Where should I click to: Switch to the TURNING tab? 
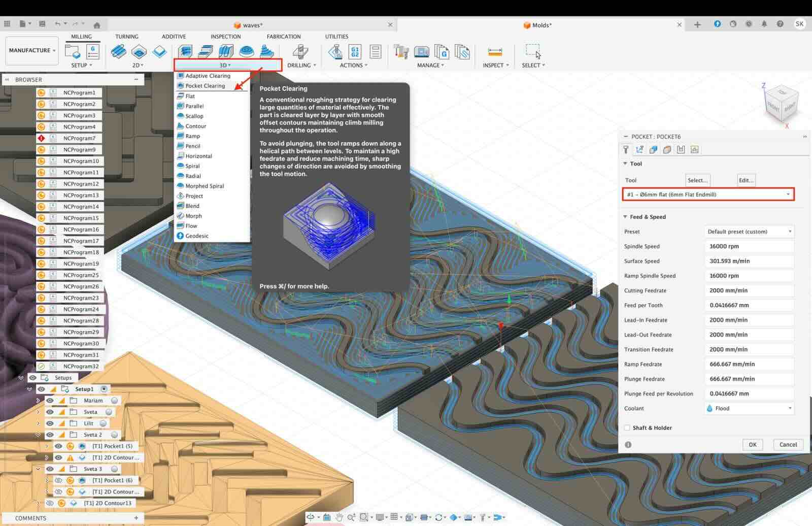point(126,37)
